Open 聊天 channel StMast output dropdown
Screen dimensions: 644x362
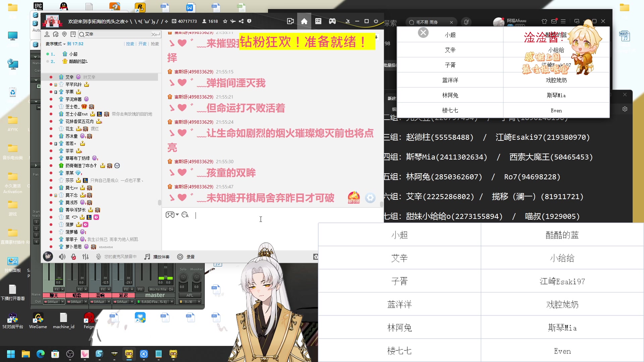(63, 302)
